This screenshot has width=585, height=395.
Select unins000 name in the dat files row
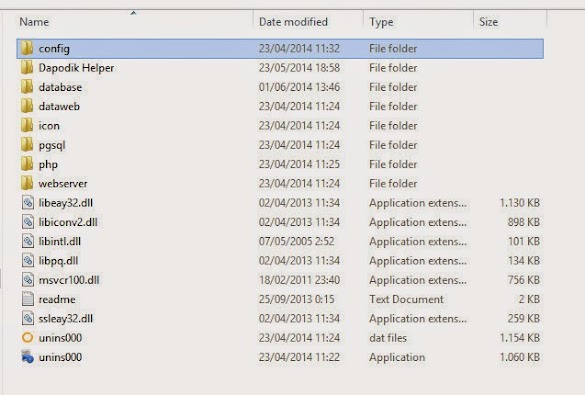pos(60,338)
